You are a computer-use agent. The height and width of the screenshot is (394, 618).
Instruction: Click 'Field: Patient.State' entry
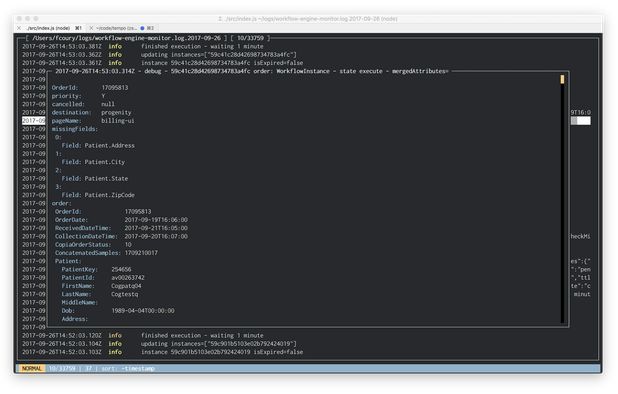(x=95, y=178)
